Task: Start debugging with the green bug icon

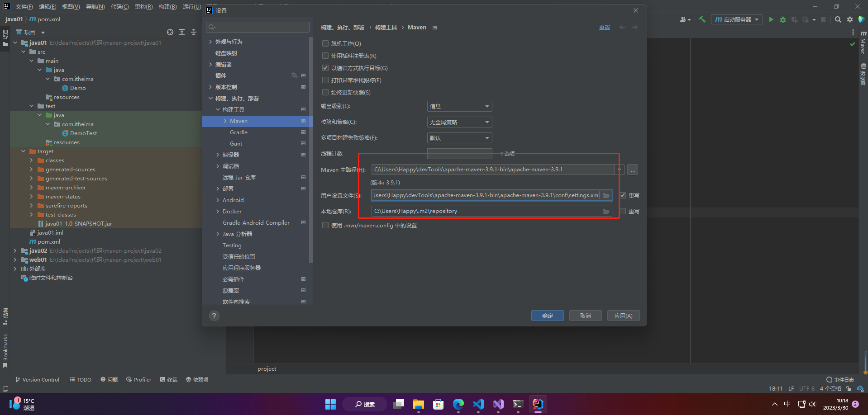Action: pyautogui.click(x=783, y=19)
